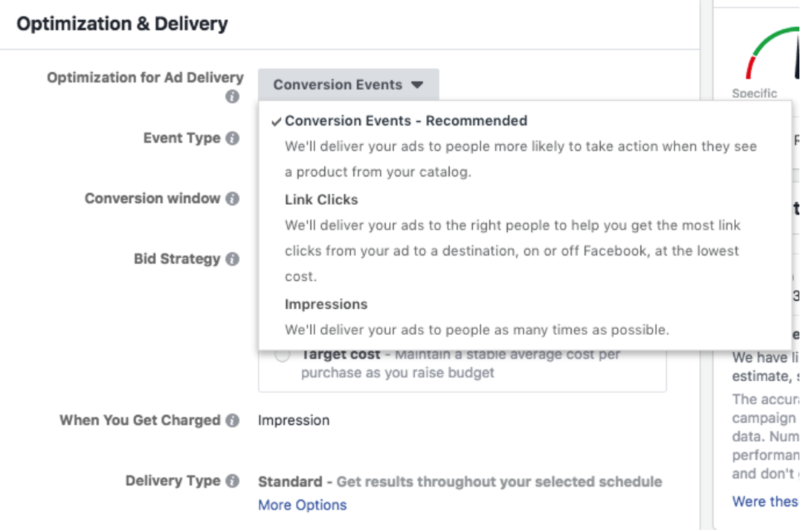Pick Impressions from the optimization list
This screenshot has height=532, width=803.
click(326, 305)
